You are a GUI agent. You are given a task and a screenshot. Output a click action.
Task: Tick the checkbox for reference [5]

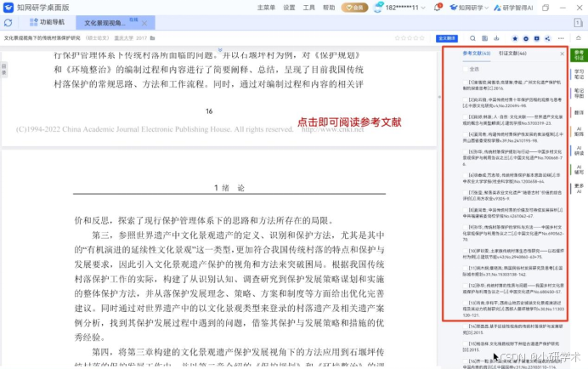tap(466, 151)
